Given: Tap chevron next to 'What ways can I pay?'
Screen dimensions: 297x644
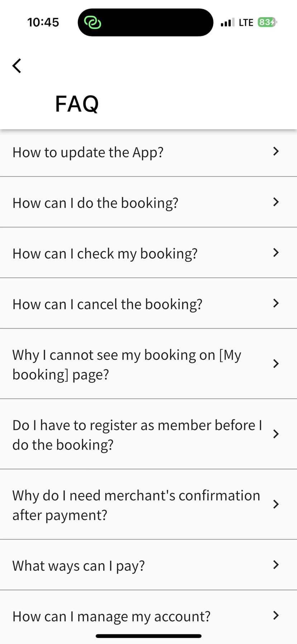Looking at the screenshot, I should (x=275, y=565).
